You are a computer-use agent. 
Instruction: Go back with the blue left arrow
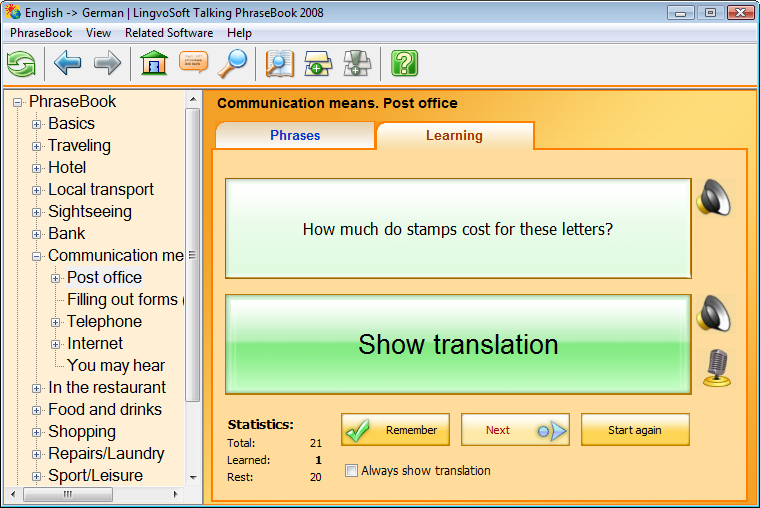coord(68,63)
